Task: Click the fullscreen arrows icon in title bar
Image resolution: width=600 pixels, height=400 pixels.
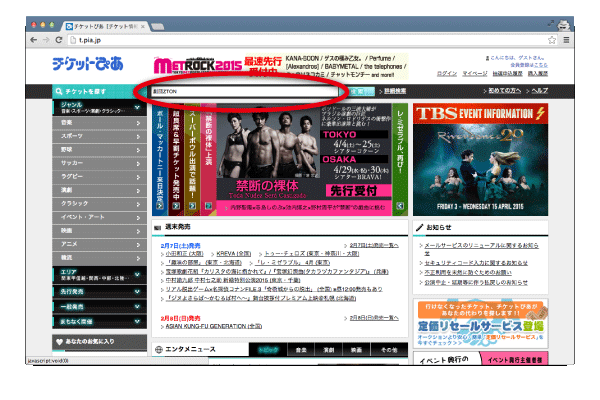Action: [550, 23]
